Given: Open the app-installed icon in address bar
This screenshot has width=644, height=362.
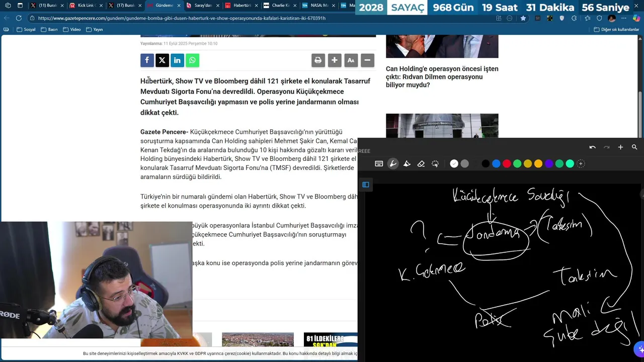Looking at the screenshot, I should click(499, 18).
